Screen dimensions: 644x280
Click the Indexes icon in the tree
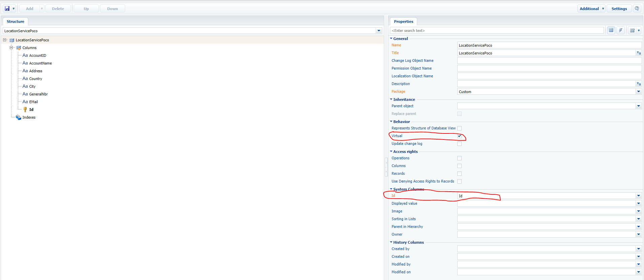coord(19,117)
